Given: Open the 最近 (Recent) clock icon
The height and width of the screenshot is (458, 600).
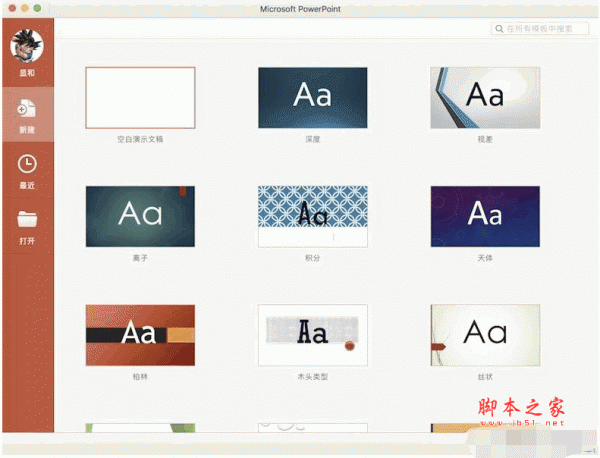Looking at the screenshot, I should point(27,163).
